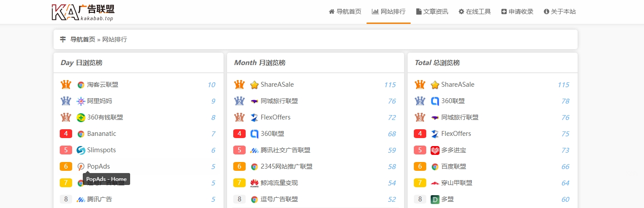Click the ShareASale star icon in Total list

point(435,85)
